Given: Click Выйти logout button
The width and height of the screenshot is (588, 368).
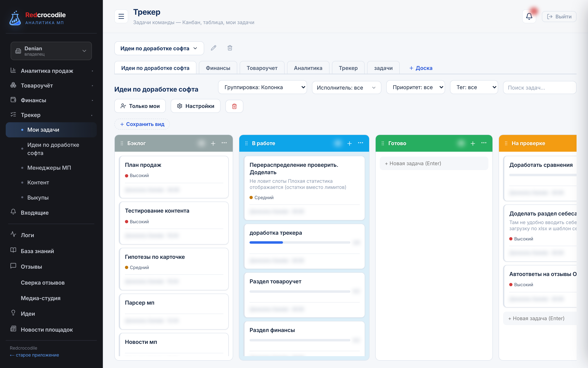Looking at the screenshot, I should [x=559, y=17].
